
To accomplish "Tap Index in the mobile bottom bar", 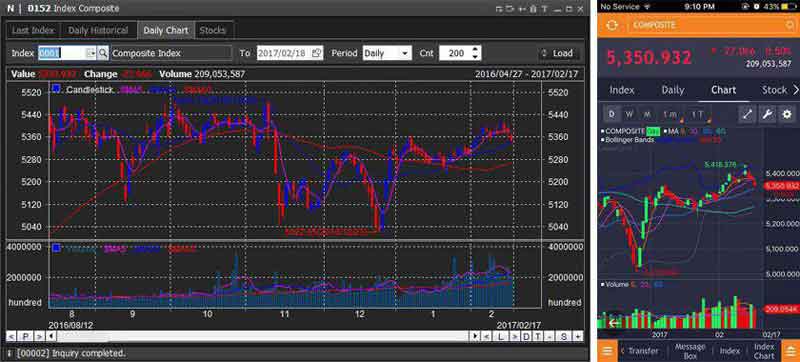I will tap(730, 351).
